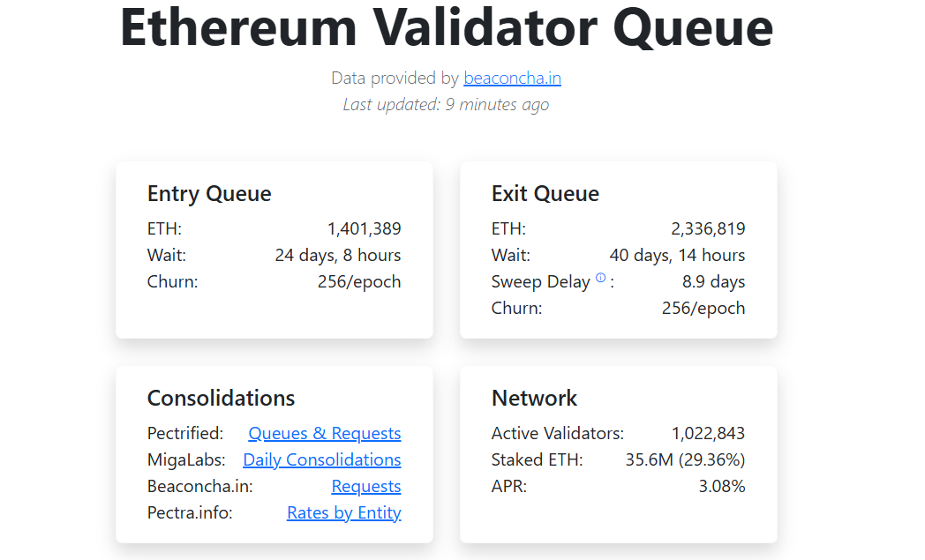Screen dimensions: 925x560
Task: Click the Sweep Delay value 8.9 days
Action: click(x=713, y=282)
